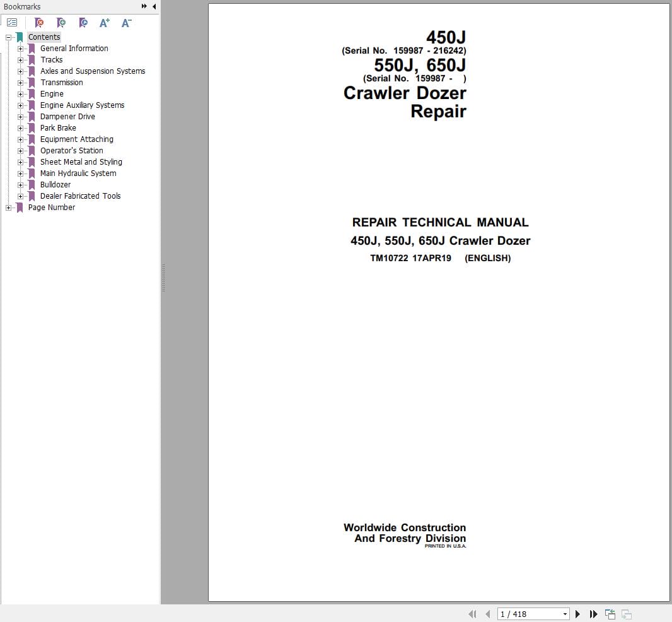Click the Contents bookmark teal icon
Screen dimensions: 672x622
tap(20, 37)
